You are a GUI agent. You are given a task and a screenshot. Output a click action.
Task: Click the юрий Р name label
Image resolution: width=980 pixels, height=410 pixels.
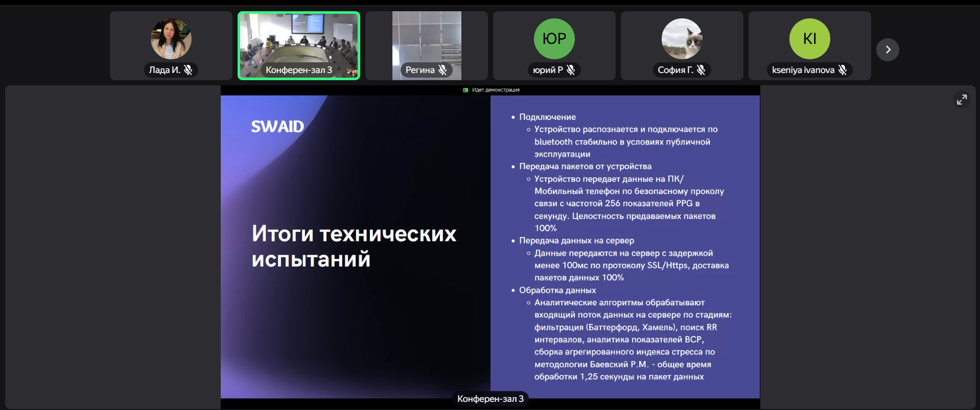tap(548, 70)
